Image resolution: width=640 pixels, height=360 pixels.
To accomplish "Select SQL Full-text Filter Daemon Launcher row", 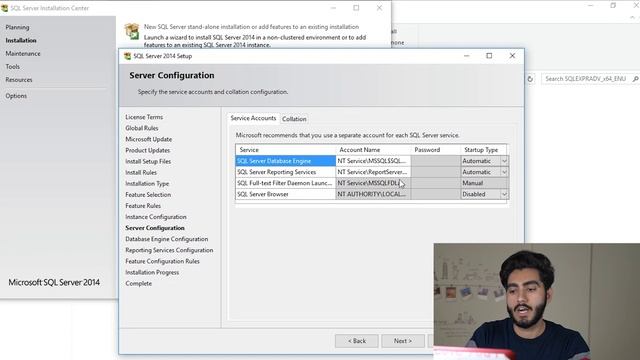I will click(x=285, y=183).
